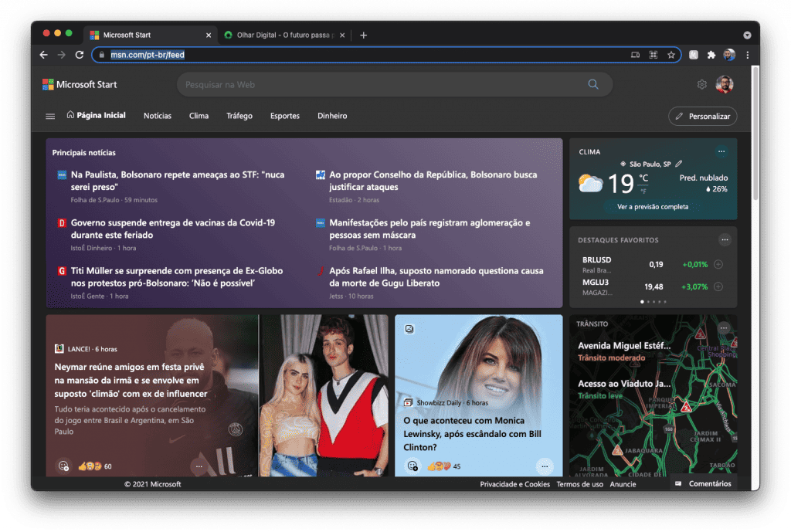This screenshot has width=791, height=532.
Task: Open Manifestações aglomeração headline
Action: click(429, 229)
